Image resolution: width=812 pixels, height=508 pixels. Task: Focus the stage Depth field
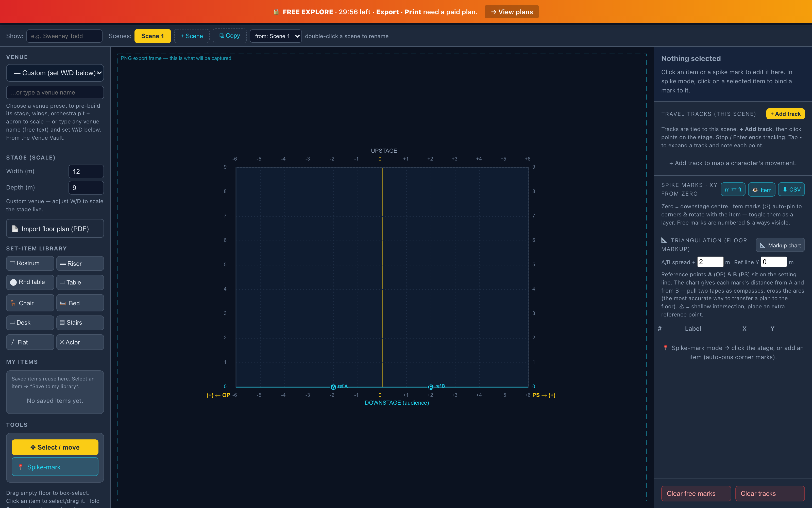[x=86, y=187]
